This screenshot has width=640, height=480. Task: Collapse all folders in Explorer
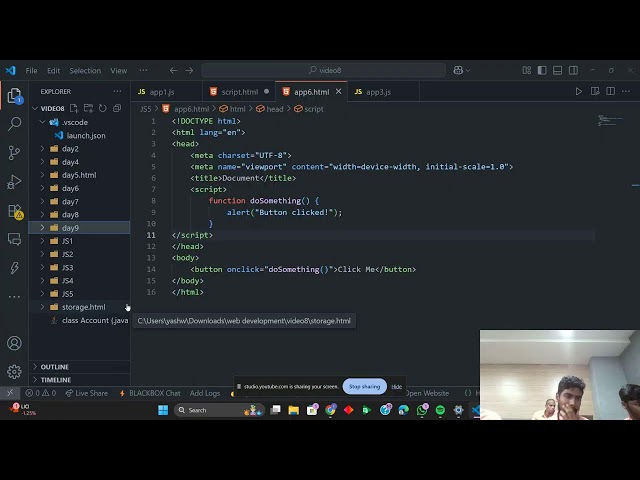coord(117,108)
